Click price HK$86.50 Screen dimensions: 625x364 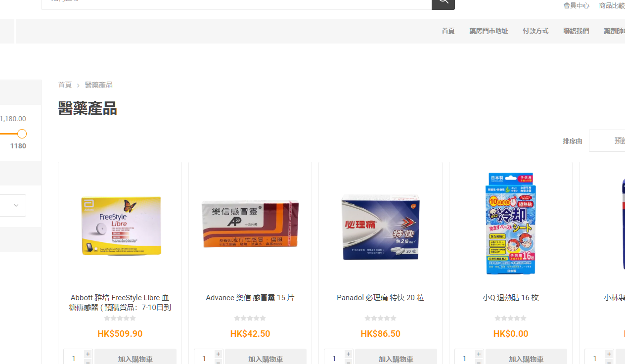click(x=380, y=334)
